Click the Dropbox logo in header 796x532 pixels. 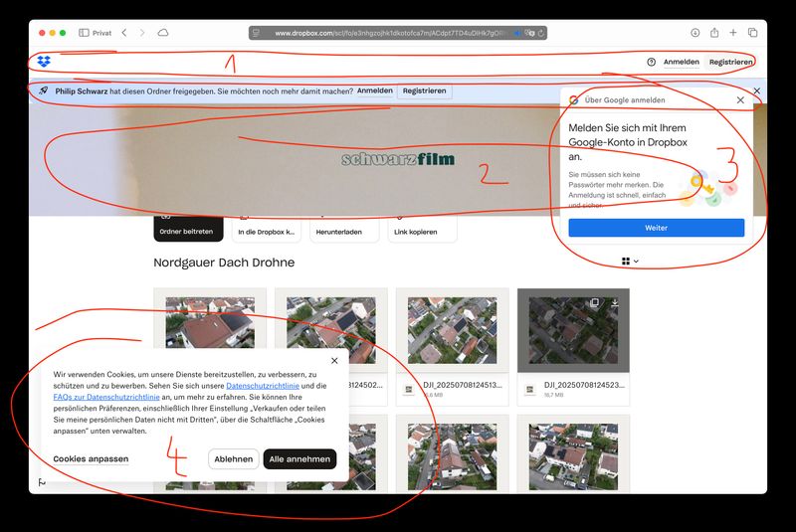[x=44, y=62]
